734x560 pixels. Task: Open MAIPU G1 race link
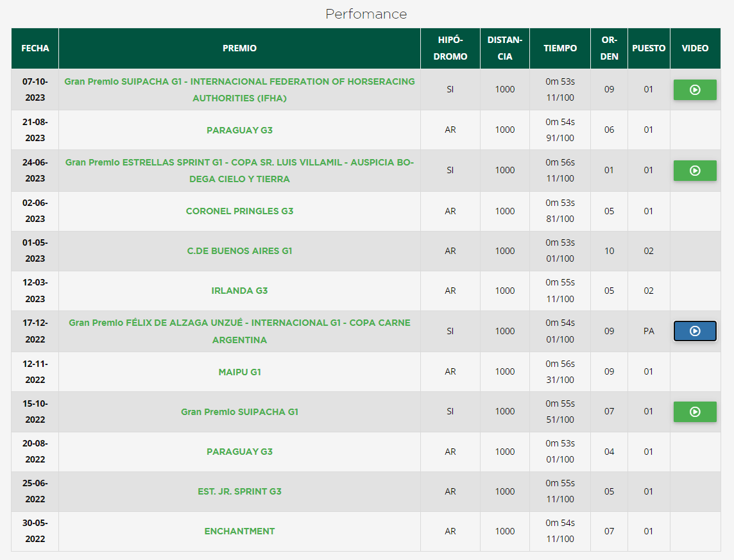click(x=239, y=372)
